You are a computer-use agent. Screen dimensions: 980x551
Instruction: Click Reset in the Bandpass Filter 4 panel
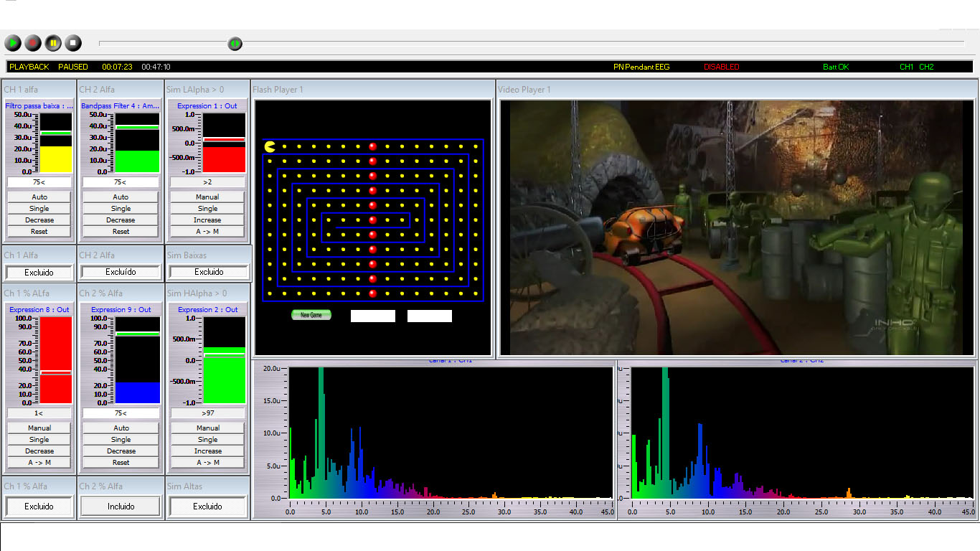(x=121, y=231)
